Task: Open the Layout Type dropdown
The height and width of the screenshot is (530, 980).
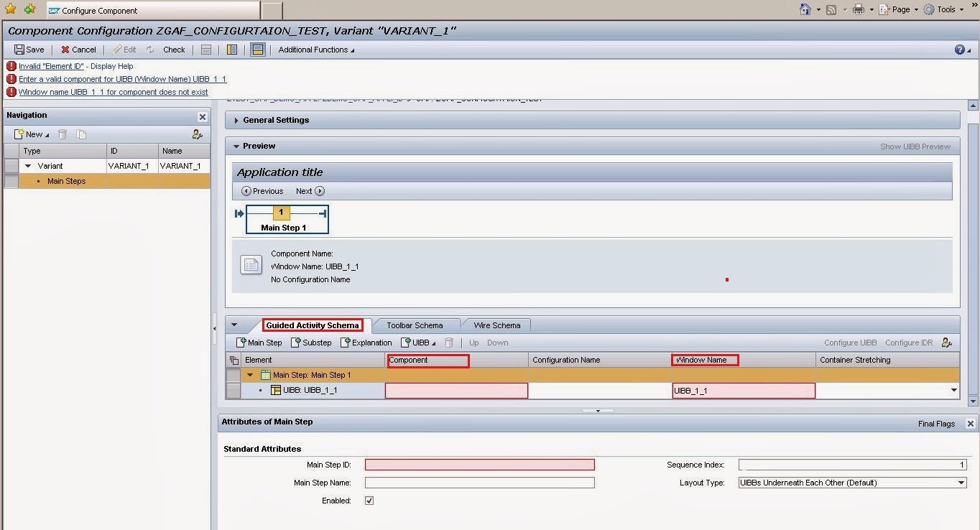Action: (961, 483)
